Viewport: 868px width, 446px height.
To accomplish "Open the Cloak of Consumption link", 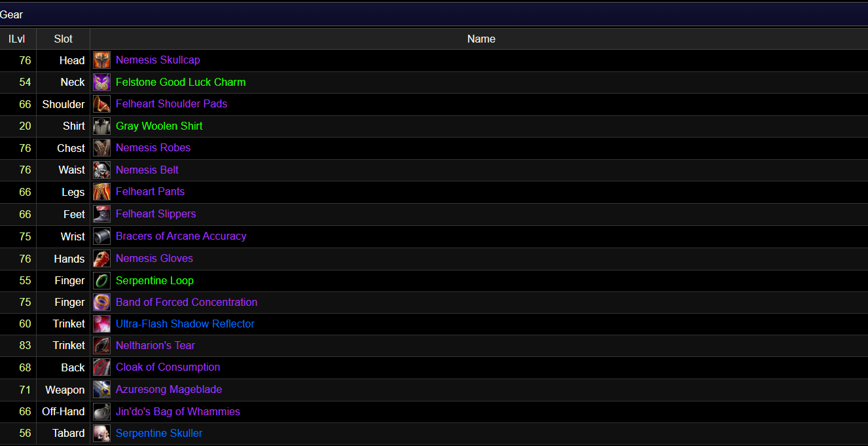I will 168,367.
